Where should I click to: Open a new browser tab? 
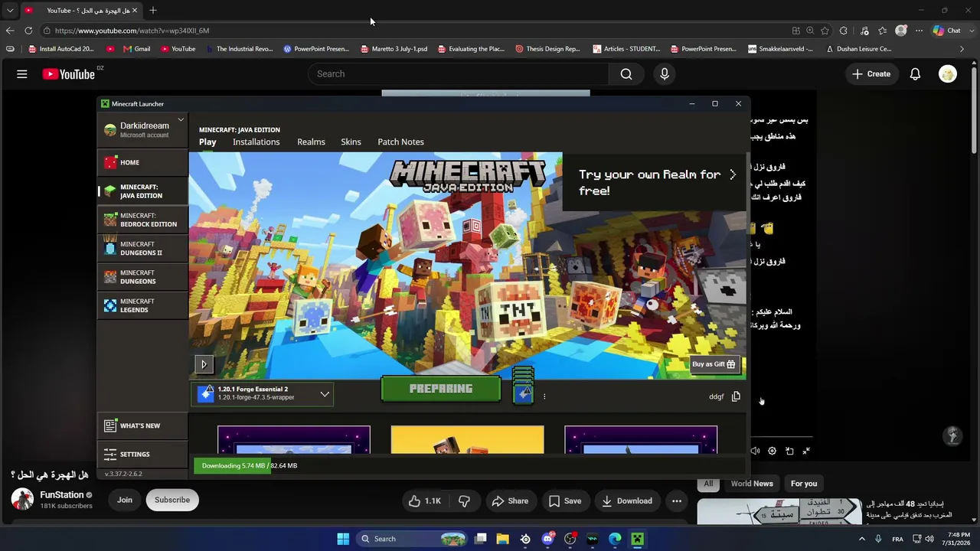[x=153, y=10]
